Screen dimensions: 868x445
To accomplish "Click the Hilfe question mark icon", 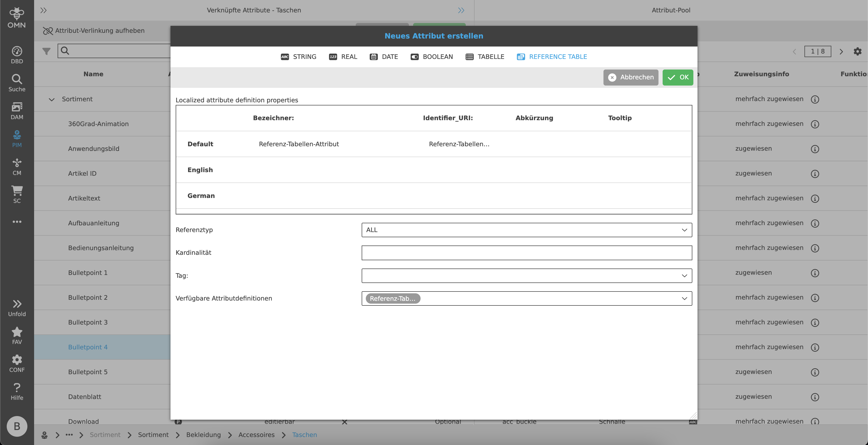I will pyautogui.click(x=17, y=392).
